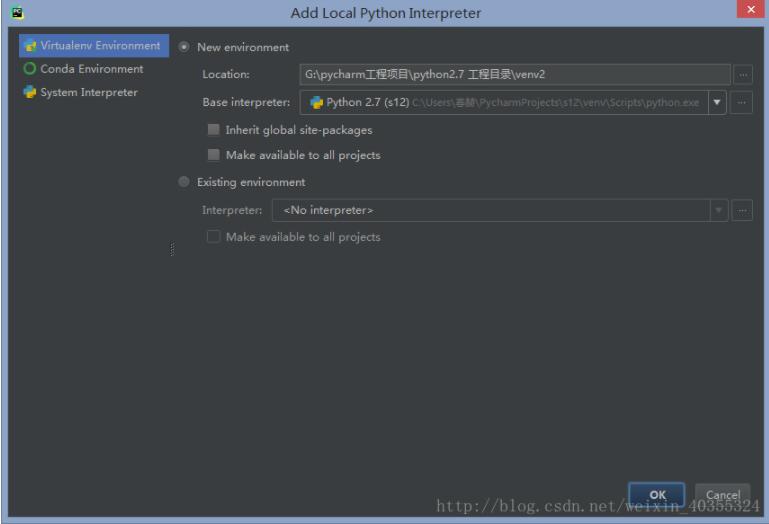Enable Inherit global site-packages checkbox
This screenshot has width=769, height=524.
pyautogui.click(x=213, y=130)
